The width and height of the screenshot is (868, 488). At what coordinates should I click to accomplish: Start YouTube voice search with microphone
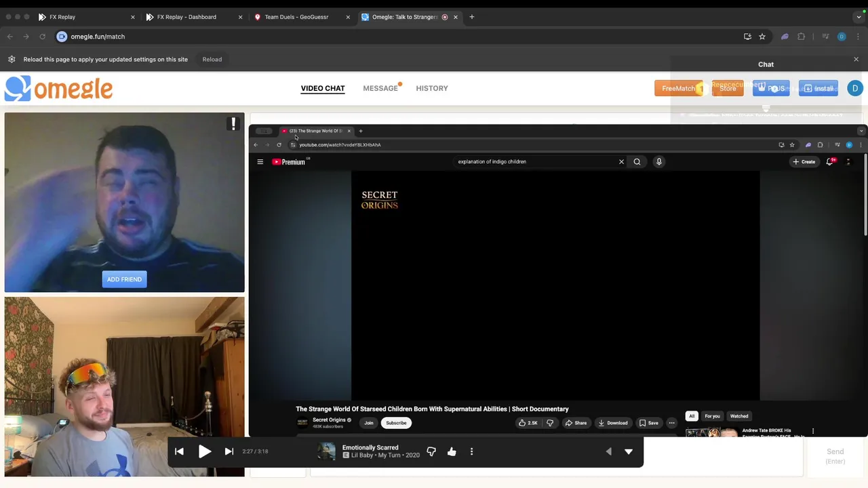tap(658, 161)
